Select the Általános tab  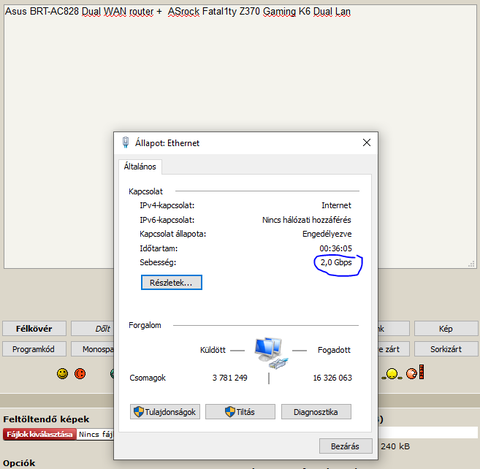140,166
